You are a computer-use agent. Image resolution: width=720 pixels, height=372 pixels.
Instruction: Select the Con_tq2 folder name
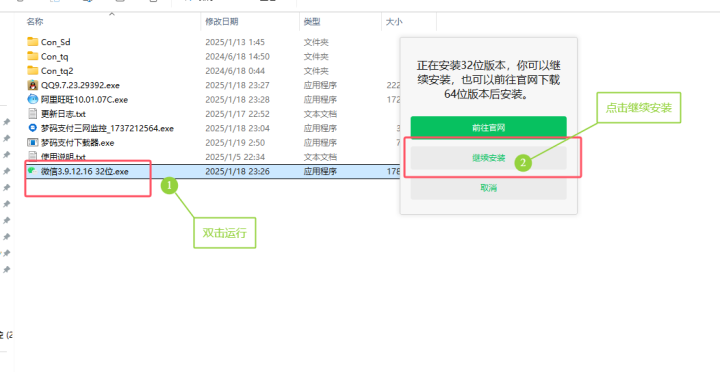coord(57,71)
